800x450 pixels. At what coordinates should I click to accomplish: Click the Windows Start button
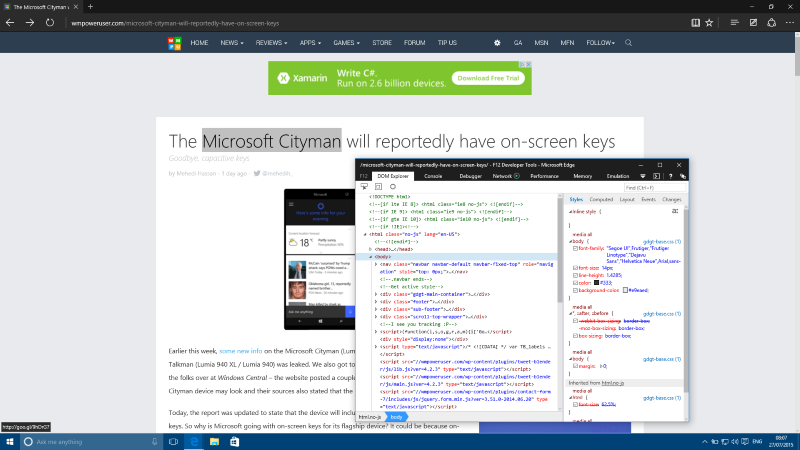click(x=9, y=441)
